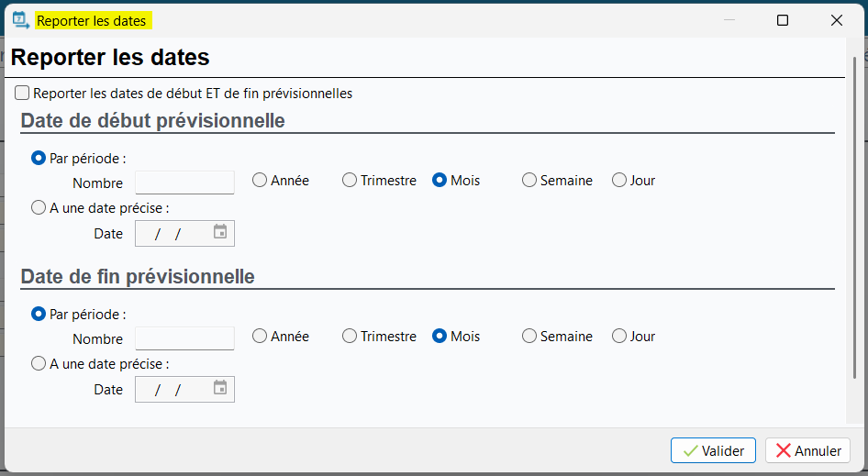Click the start Date input field
Screen dimensions: 868x476
185,234
